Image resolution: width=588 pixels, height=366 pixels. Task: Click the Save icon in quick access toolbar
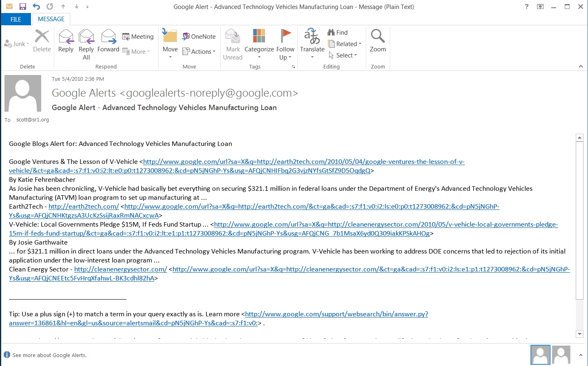click(23, 7)
